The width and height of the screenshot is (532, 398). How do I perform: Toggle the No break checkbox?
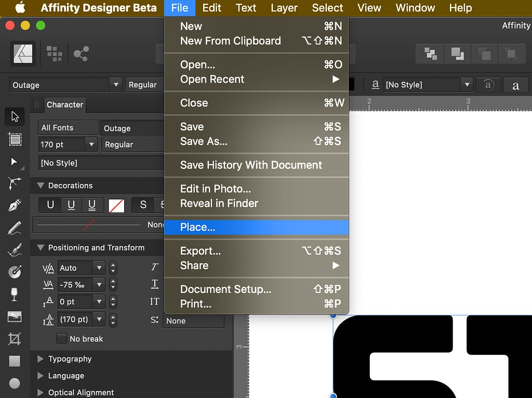[x=62, y=339]
